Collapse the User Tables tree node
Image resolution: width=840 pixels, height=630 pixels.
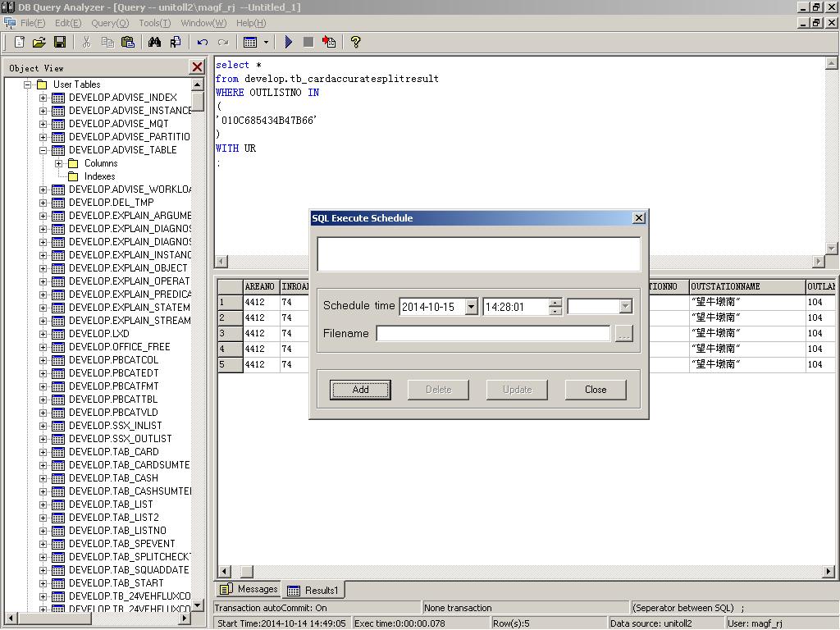(x=27, y=84)
